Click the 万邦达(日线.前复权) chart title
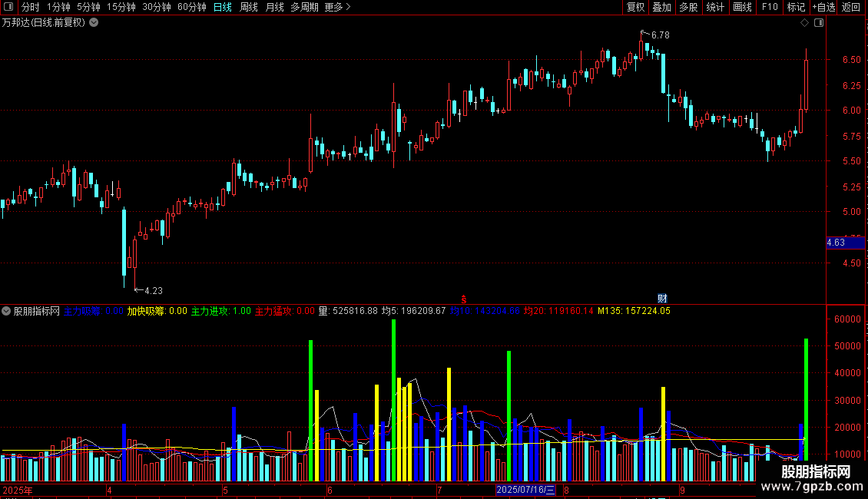 click(44, 23)
